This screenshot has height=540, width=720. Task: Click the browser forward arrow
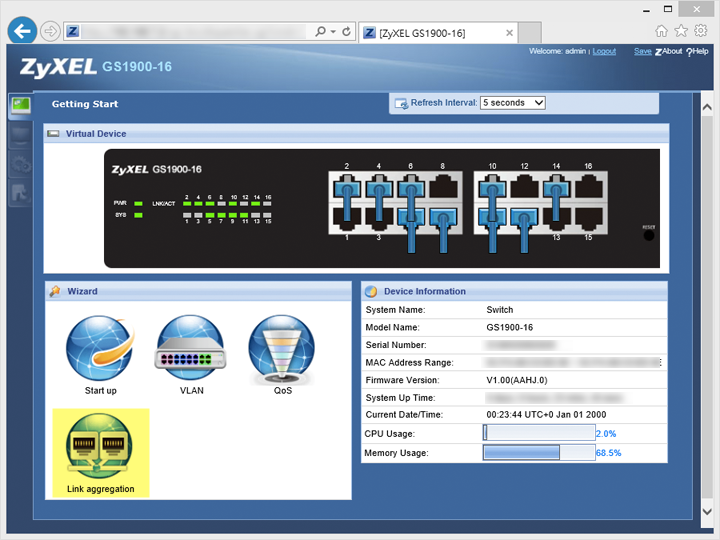click(x=50, y=31)
